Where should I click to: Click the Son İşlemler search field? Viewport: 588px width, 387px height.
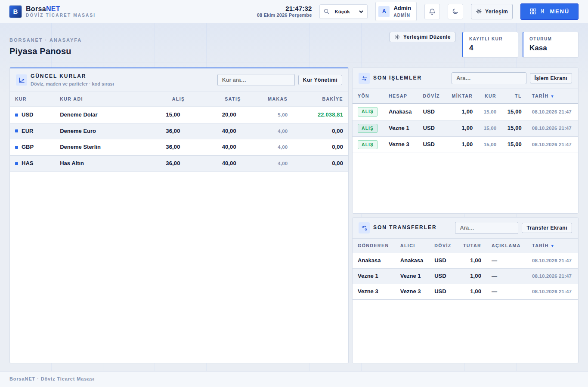(x=489, y=78)
